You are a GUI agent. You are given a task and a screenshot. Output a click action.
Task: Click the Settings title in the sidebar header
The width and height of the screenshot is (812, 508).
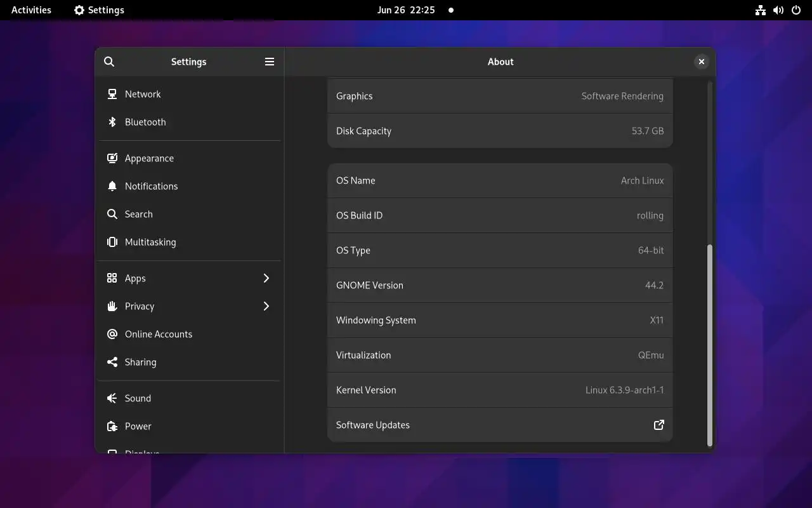click(188, 62)
